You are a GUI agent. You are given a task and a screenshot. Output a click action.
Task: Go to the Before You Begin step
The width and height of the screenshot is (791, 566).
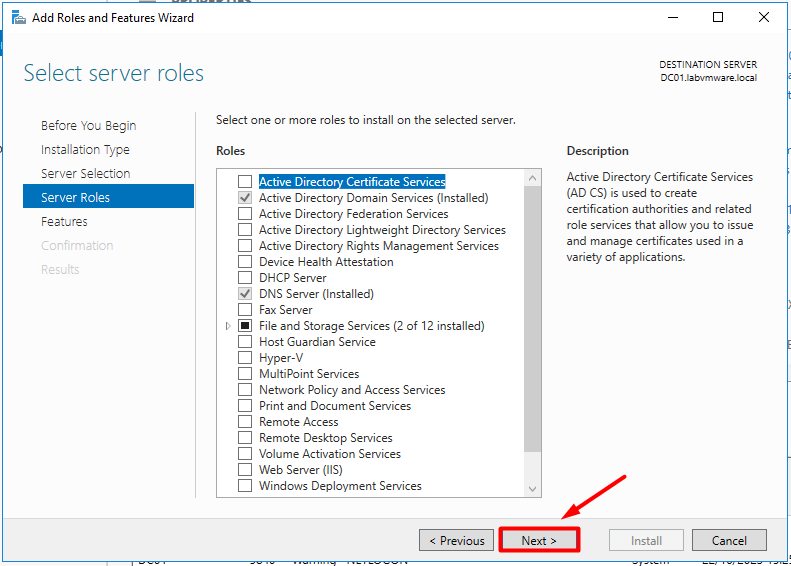pos(88,126)
